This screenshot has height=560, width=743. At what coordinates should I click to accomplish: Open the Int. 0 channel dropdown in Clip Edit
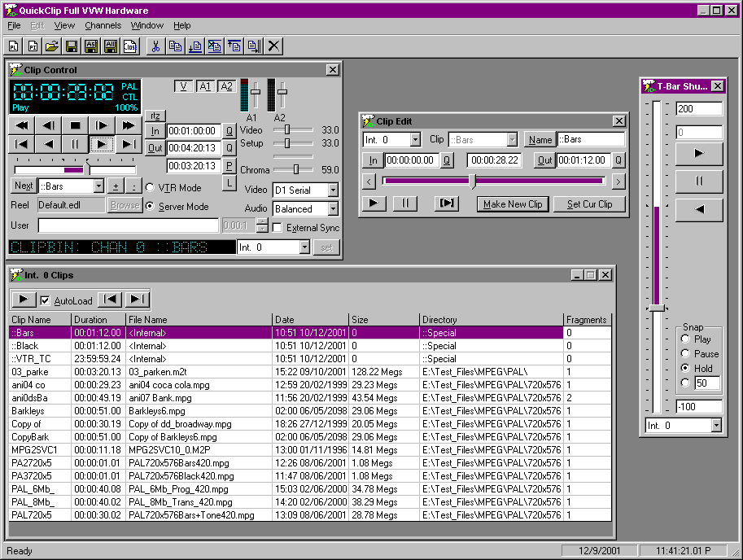click(415, 140)
